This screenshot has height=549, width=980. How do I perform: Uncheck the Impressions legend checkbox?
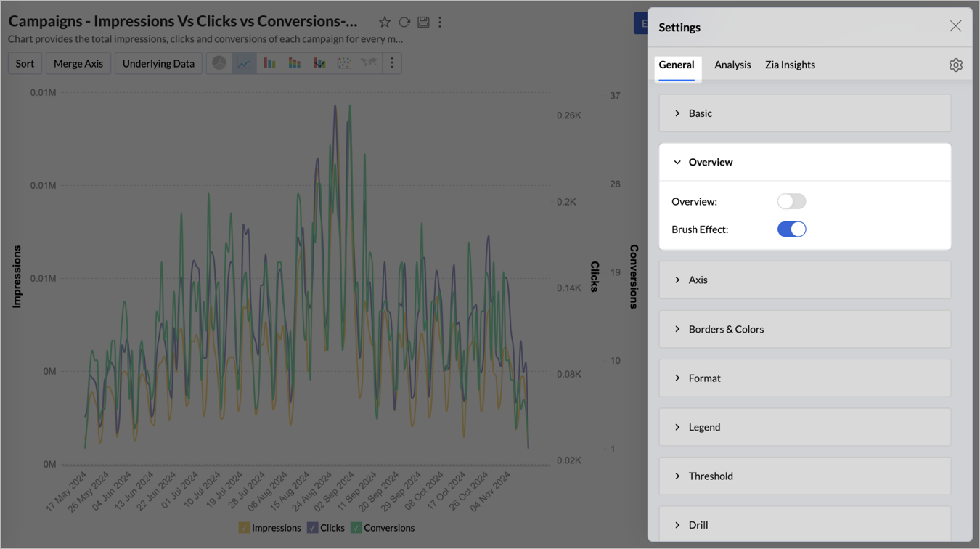(244, 528)
